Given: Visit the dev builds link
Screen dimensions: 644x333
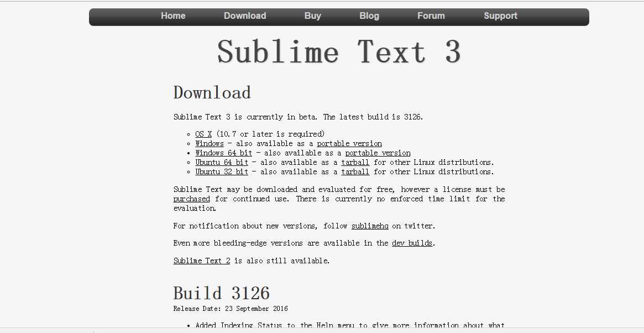Looking at the screenshot, I should [412, 243].
